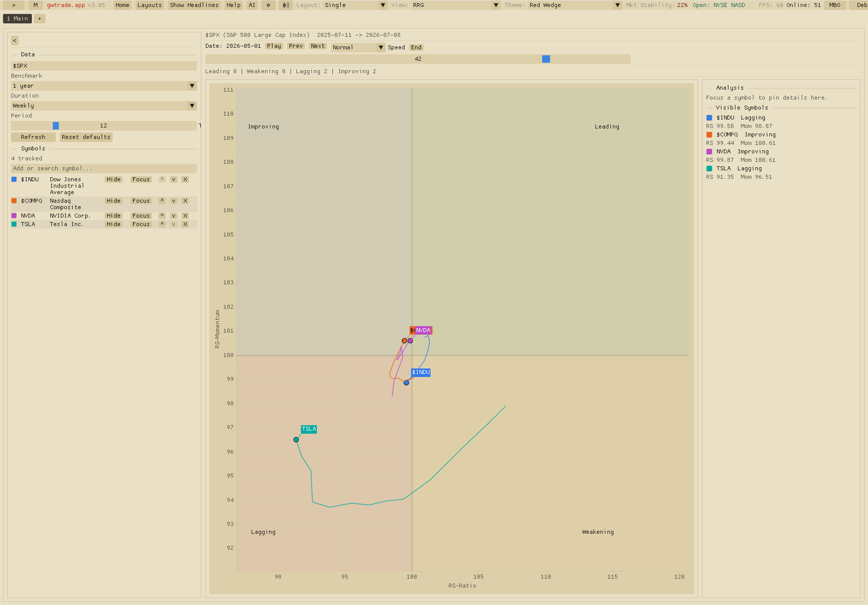Click the Refresh button
Image resolution: width=868 pixels, height=605 pixels.
33,137
